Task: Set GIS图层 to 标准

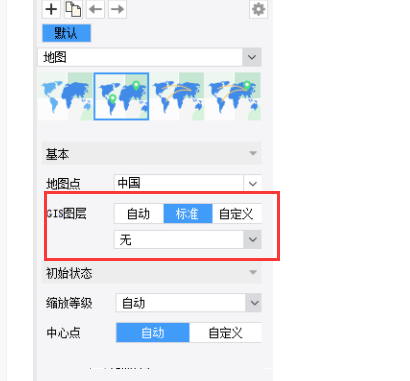Action: click(x=188, y=214)
